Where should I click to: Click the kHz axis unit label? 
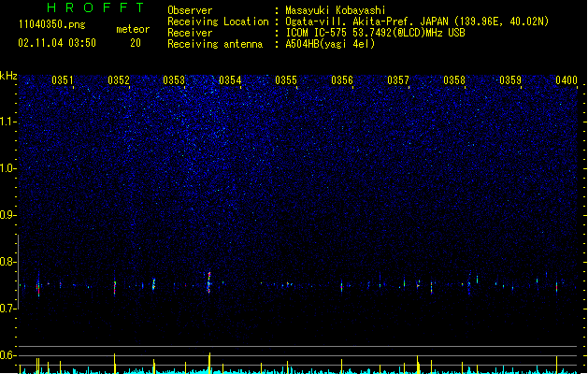pos(8,76)
